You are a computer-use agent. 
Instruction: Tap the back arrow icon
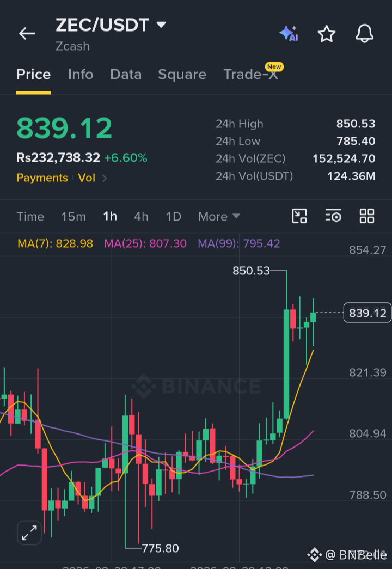pyautogui.click(x=27, y=34)
